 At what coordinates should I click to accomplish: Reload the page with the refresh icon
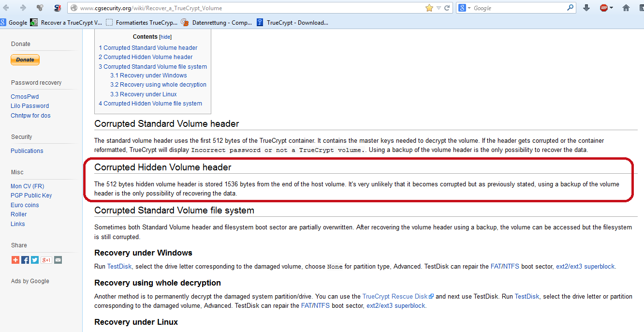[447, 8]
